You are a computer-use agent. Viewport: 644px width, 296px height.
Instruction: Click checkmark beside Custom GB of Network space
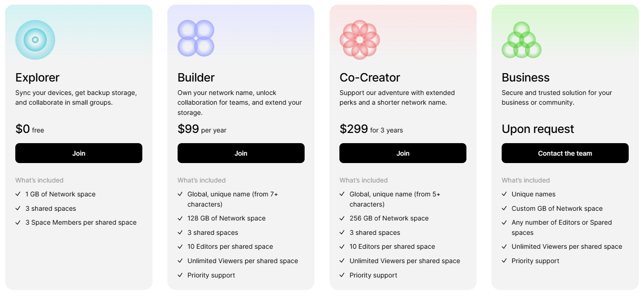pyautogui.click(x=504, y=208)
